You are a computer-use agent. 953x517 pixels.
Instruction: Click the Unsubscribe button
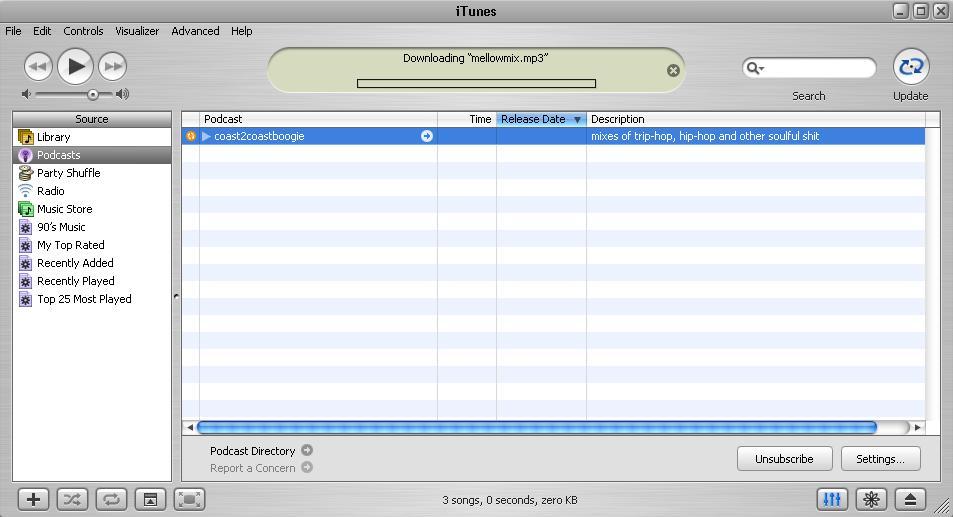784,459
